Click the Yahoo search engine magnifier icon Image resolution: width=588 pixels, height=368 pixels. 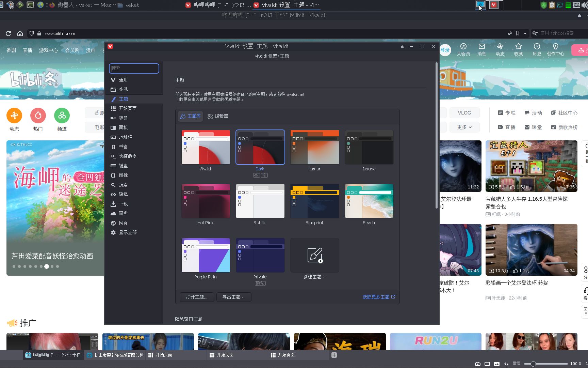point(535,33)
